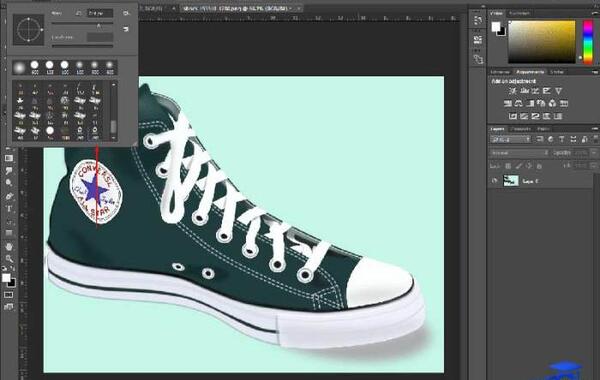Click the toolbar foreground color swatch

6,278
